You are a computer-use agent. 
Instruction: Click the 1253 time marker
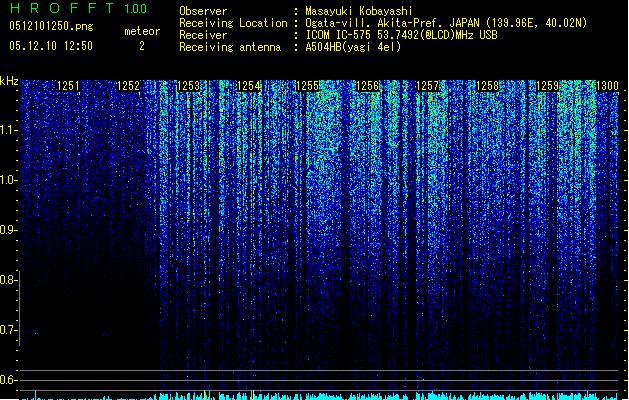188,86
